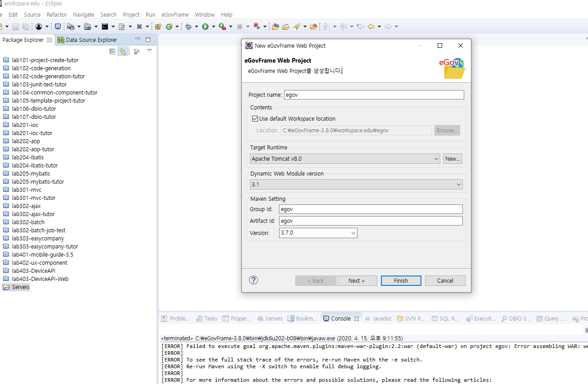The image size is (588, 384).
Task: Switch to the Tasks tab
Action: point(207,319)
